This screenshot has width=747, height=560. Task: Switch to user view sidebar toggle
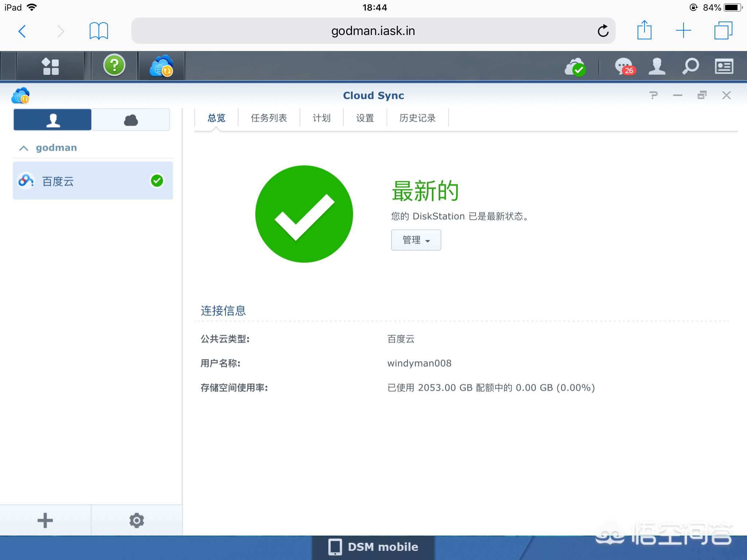53,120
